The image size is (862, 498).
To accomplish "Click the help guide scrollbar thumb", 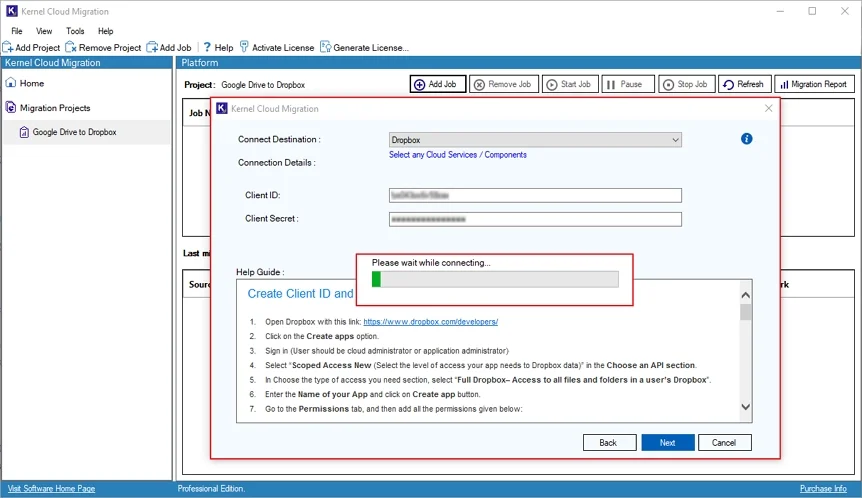I will [x=745, y=312].
